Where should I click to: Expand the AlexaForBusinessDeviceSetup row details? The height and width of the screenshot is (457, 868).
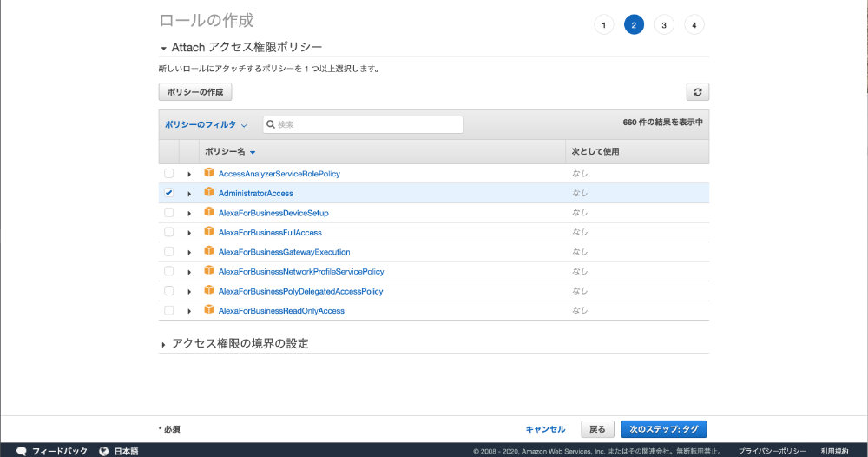point(189,213)
